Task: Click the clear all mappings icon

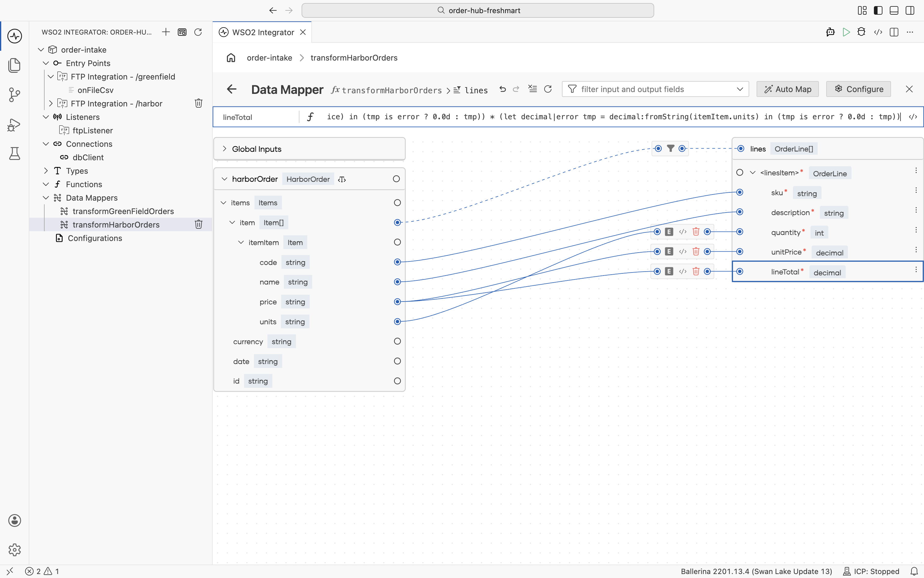Action: pos(532,89)
